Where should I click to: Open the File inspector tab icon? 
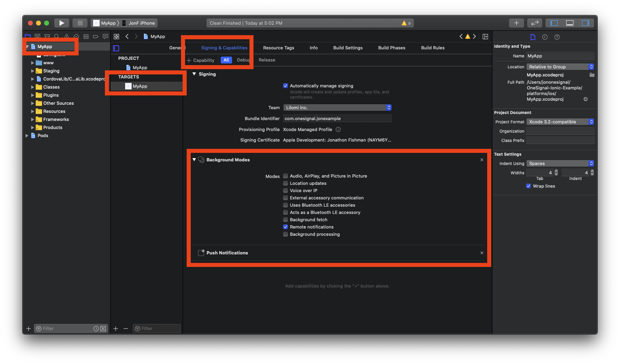tap(533, 37)
